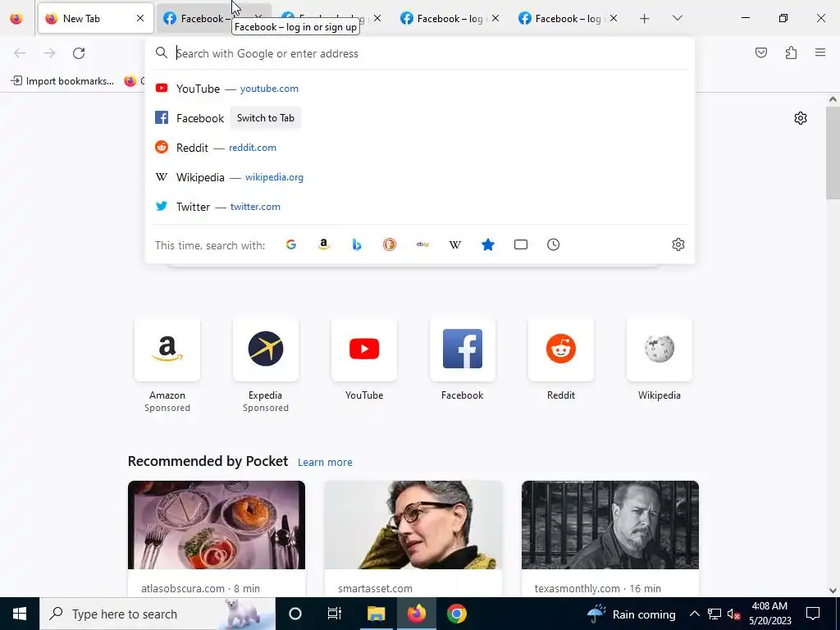Click the muted volume tray icon

tap(733, 614)
